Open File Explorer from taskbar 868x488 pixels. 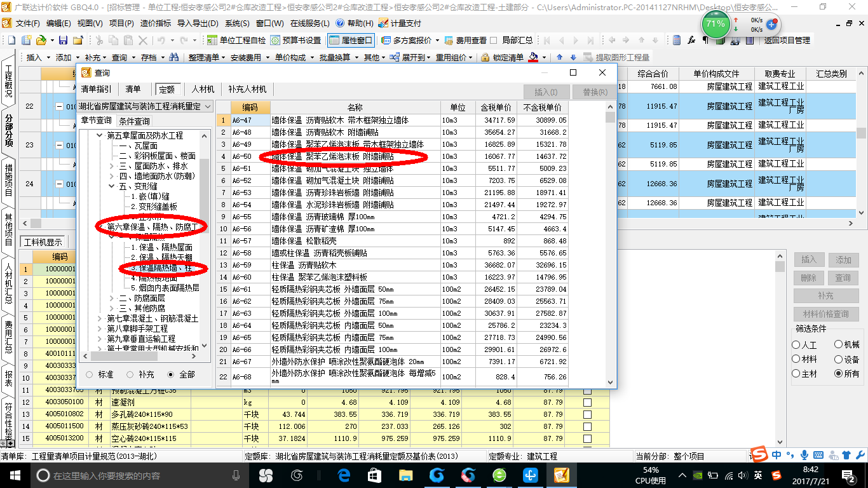click(x=405, y=475)
